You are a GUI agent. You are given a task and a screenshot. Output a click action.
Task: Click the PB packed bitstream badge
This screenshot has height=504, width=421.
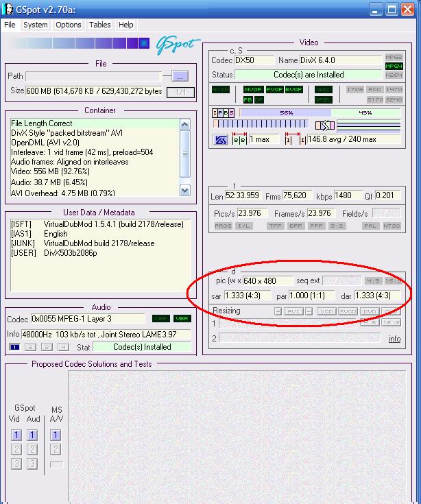(x=248, y=99)
